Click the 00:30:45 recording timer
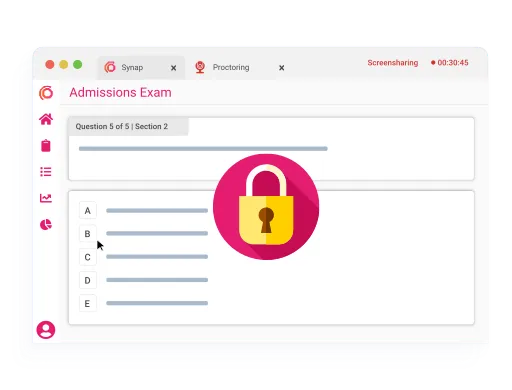 (453, 63)
